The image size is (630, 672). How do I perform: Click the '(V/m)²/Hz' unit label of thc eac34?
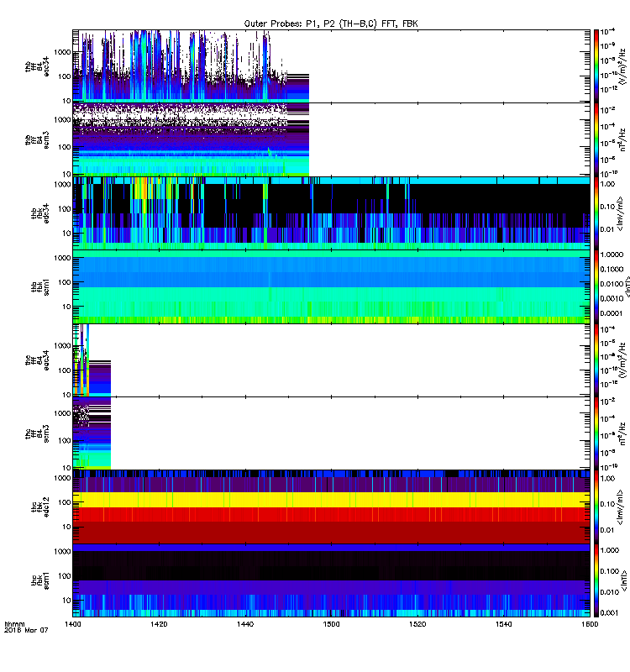pos(622,362)
